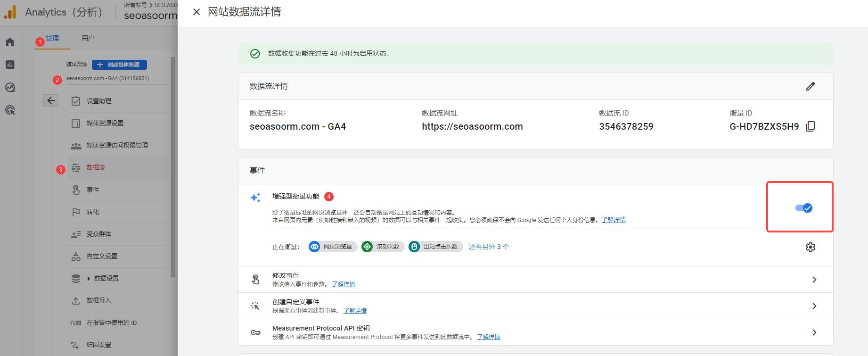The width and height of the screenshot is (868, 356).
Task: Go to Home icon in left sidebar
Action: (10, 42)
